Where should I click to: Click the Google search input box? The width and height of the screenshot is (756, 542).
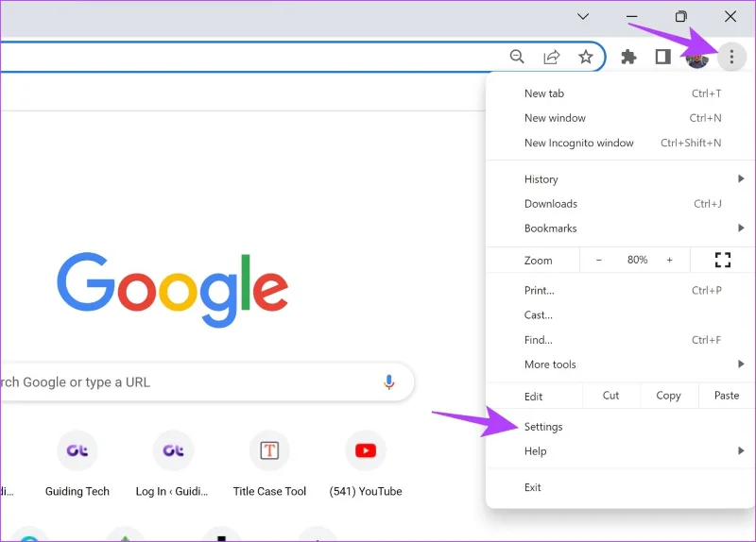[x=207, y=382]
